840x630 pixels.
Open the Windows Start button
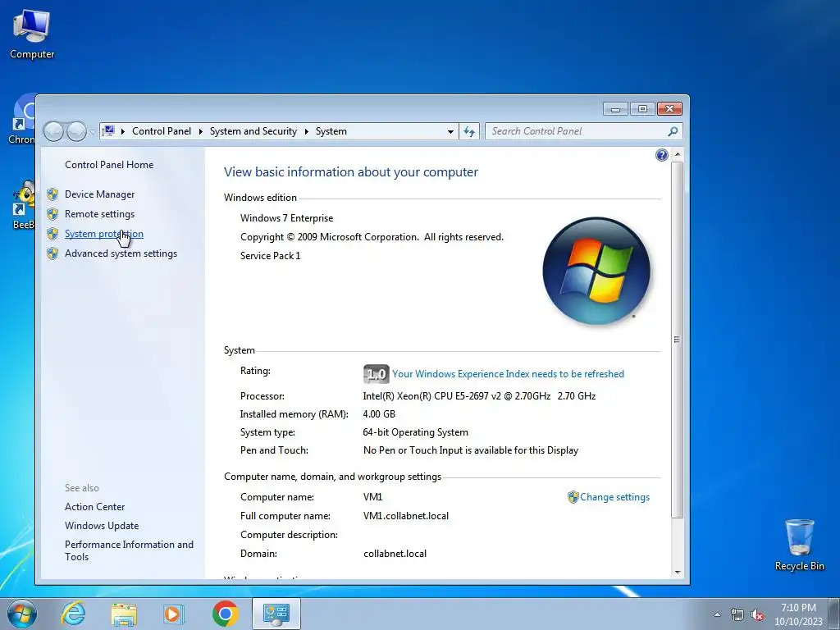click(22, 614)
